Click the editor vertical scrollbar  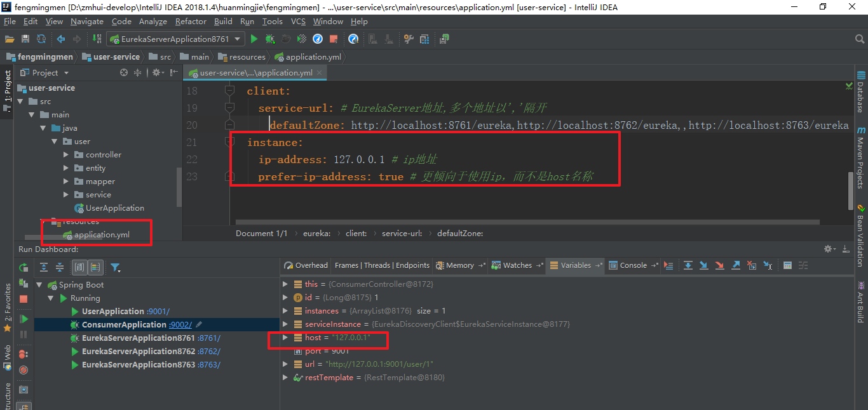tap(851, 190)
